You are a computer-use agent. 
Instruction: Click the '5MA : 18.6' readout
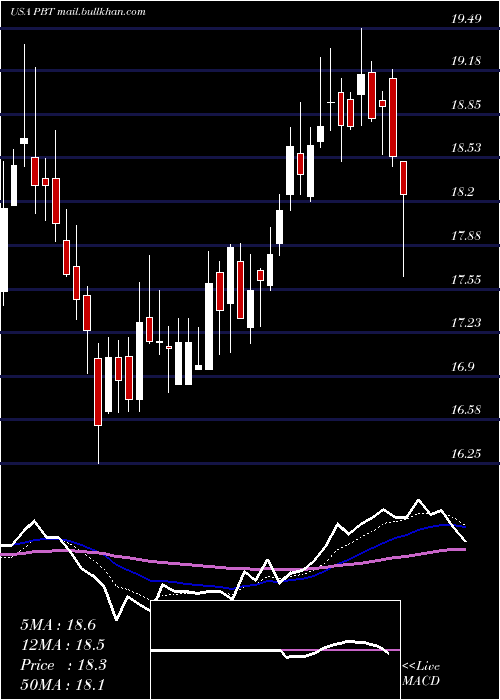point(58,625)
